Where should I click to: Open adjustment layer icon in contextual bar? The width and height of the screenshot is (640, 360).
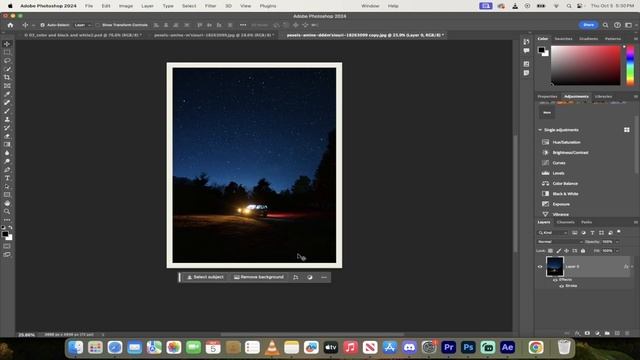310,277
